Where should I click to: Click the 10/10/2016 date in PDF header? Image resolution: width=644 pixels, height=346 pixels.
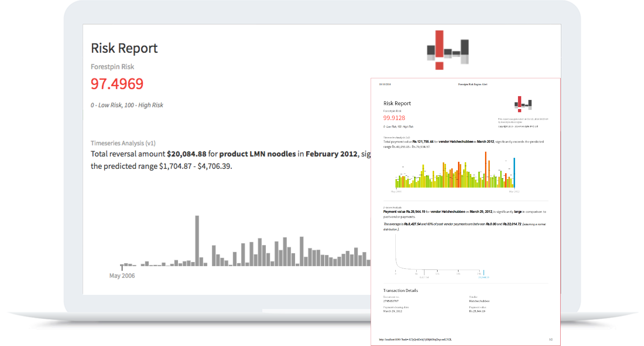pyautogui.click(x=385, y=84)
